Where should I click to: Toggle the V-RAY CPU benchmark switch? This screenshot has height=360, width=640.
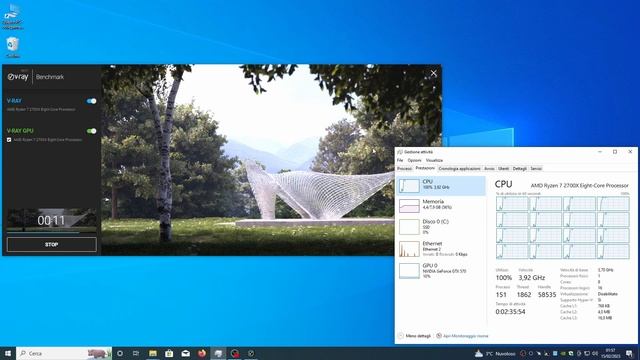click(91, 101)
